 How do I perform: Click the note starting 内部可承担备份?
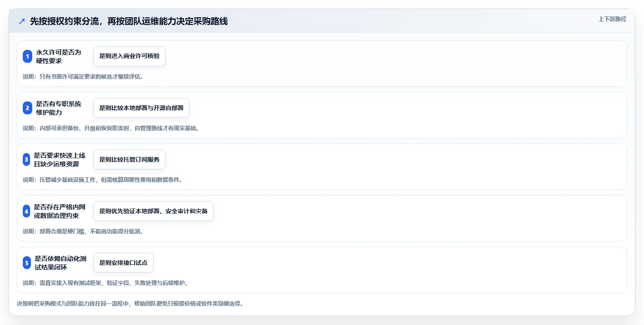(111, 128)
